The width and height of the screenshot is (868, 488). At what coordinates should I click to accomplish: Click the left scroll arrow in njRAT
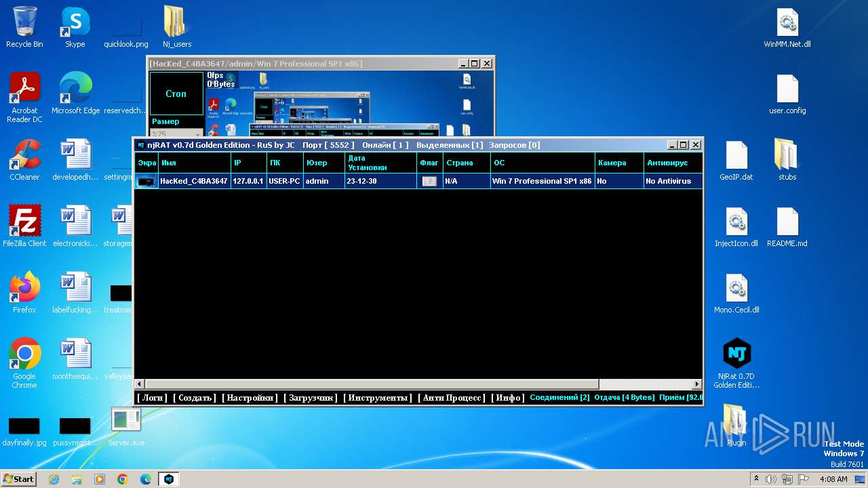click(x=139, y=384)
